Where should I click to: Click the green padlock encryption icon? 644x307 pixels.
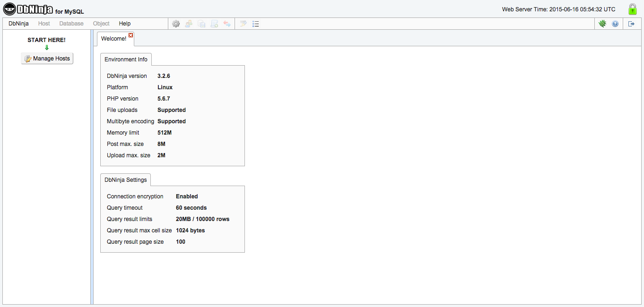pyautogui.click(x=632, y=9)
